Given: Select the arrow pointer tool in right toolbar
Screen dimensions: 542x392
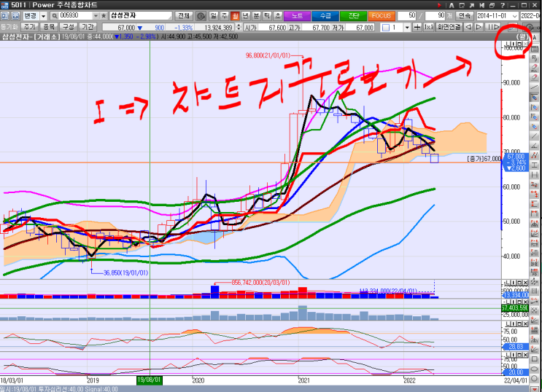Looking at the screenshot, I should [535, 58].
